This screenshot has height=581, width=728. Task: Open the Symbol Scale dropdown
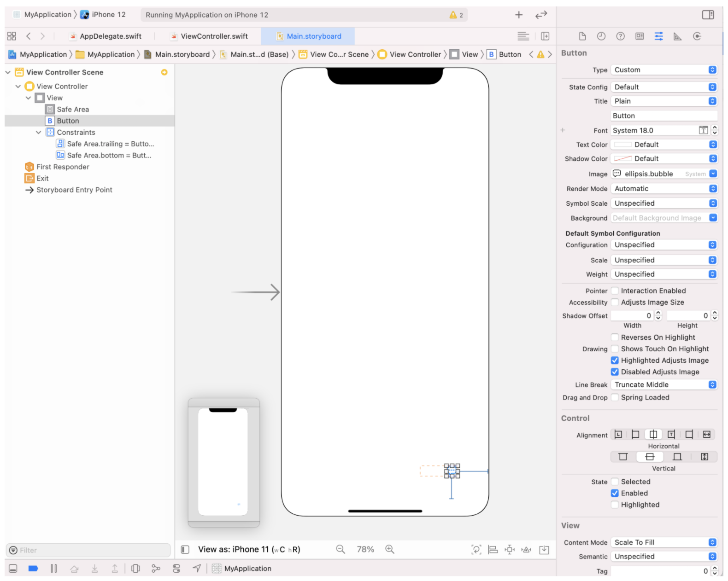(664, 203)
